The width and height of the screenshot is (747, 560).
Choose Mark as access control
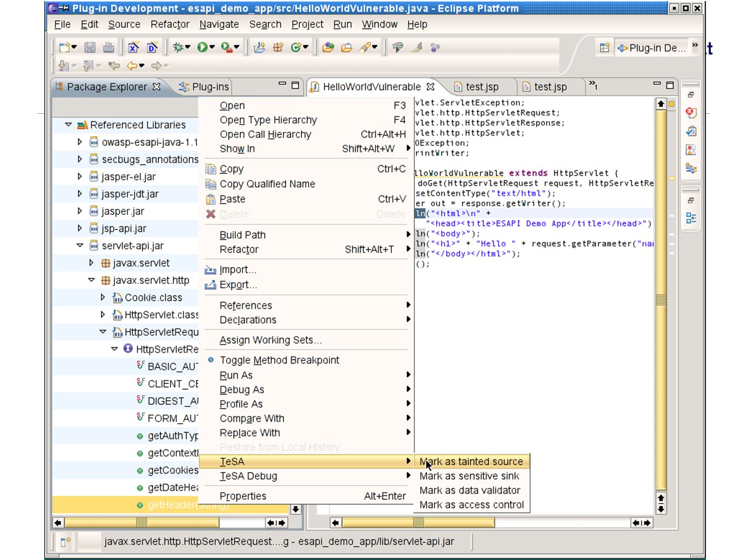click(471, 505)
